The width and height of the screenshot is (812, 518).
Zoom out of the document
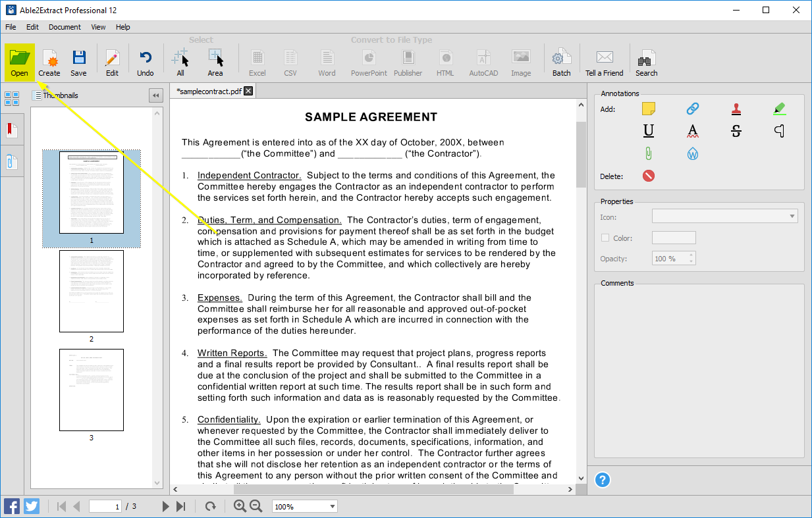[256, 506]
